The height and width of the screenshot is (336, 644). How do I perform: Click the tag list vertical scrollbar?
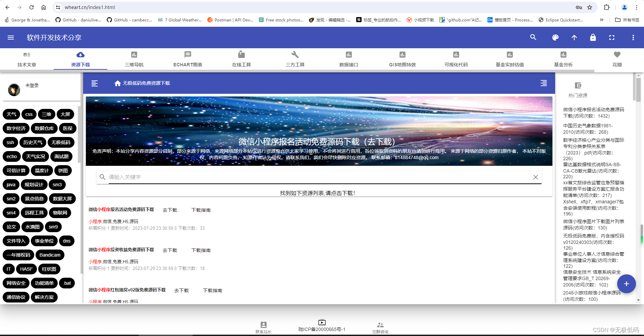(x=79, y=134)
